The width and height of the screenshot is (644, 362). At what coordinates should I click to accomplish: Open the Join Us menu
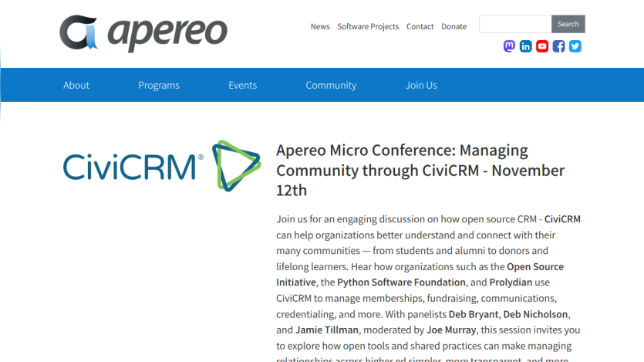pos(421,85)
